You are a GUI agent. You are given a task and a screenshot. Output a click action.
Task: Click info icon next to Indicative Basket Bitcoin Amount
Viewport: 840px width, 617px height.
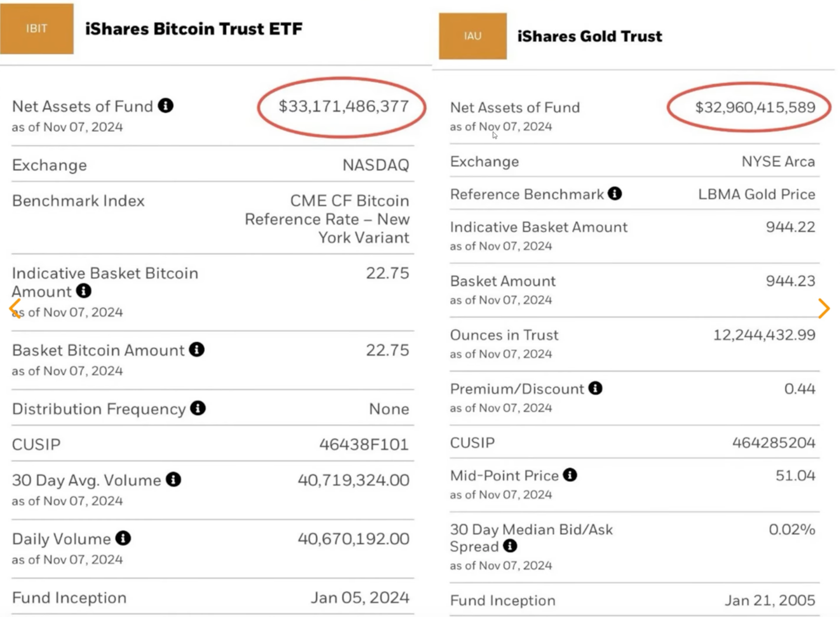point(84,291)
